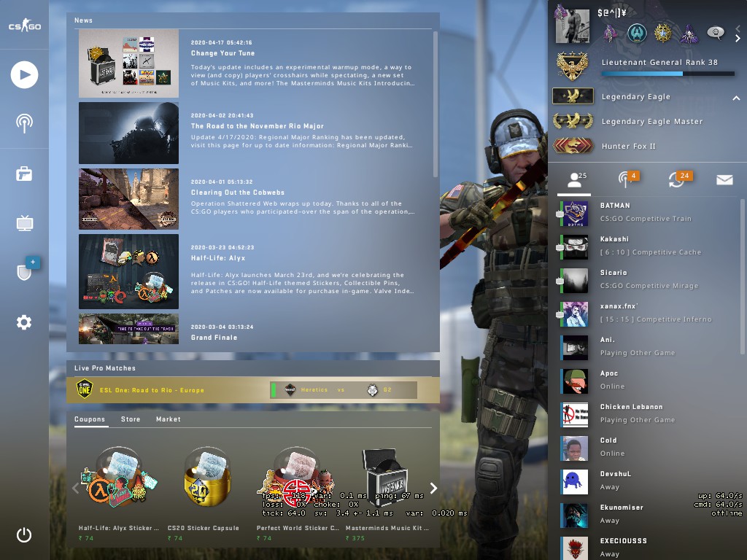
Task: Open the CS:GO home logo
Action: click(24, 26)
